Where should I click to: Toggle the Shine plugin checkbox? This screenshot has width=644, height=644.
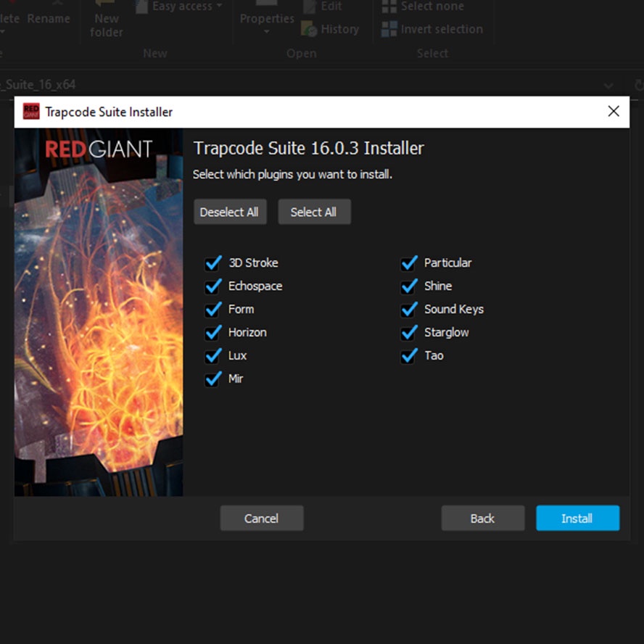pyautogui.click(x=409, y=286)
